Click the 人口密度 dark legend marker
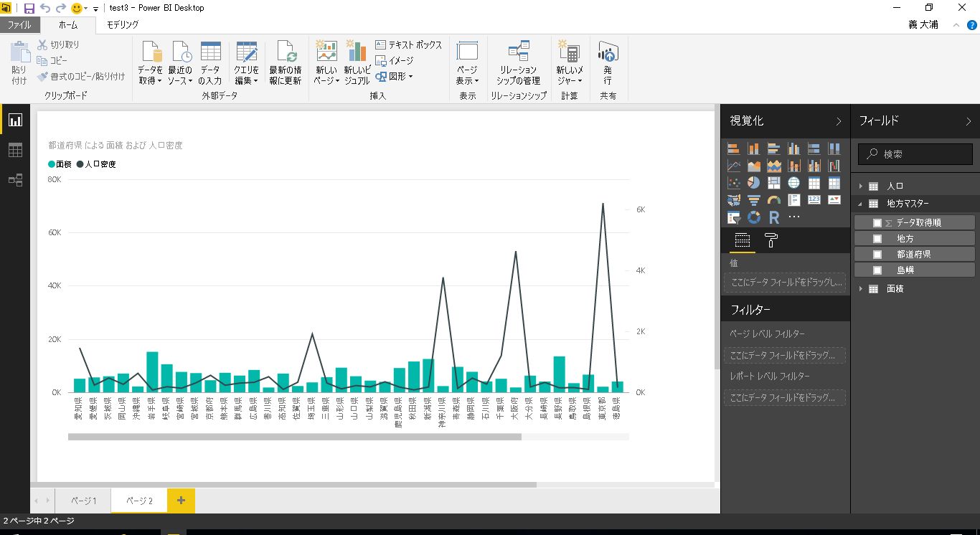The width and height of the screenshot is (980, 535). click(80, 164)
